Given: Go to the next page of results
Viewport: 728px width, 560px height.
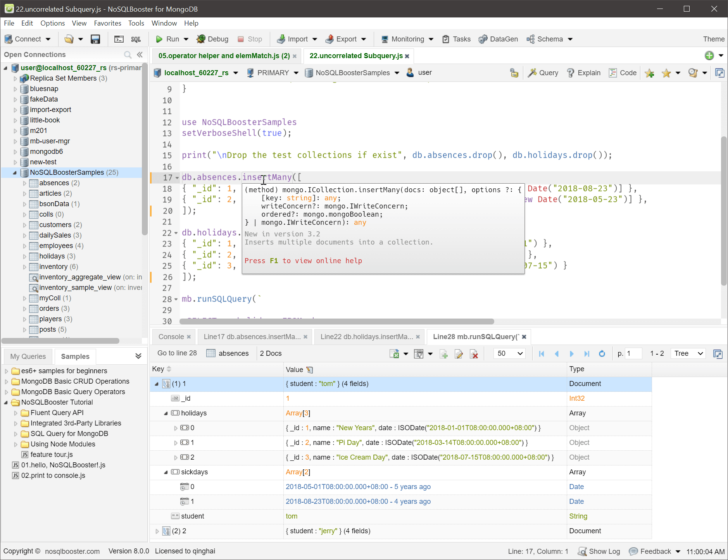Looking at the screenshot, I should 572,353.
